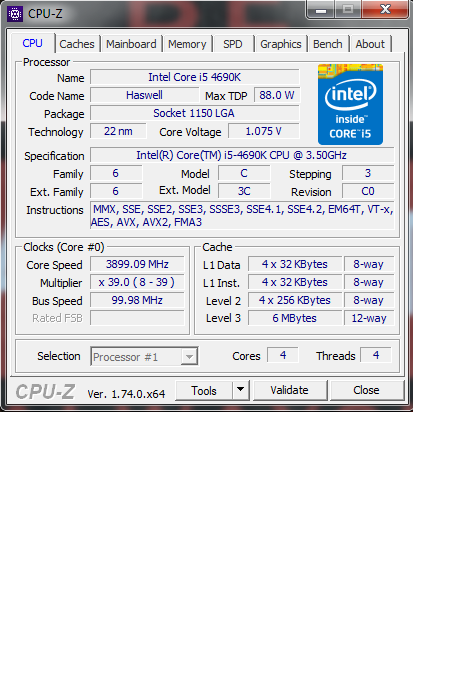Screen dimensions: 474x674
Task: Click the Ver. 1.74.0.x64 version text
Action: pos(126,394)
